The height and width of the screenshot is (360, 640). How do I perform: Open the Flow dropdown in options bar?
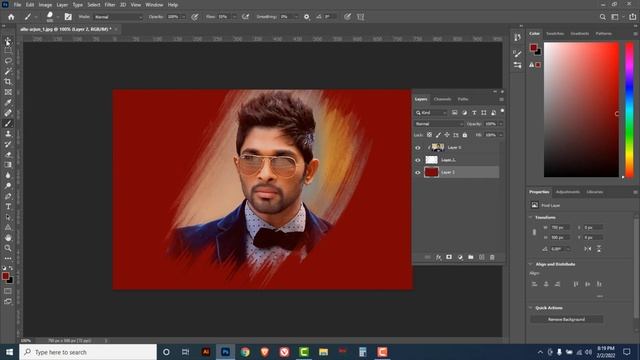234,17
